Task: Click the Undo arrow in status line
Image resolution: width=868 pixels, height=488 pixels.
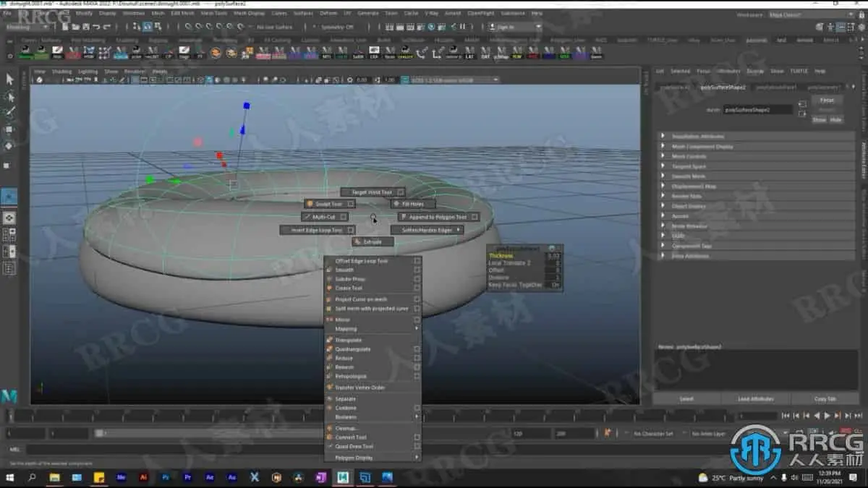Action: [x=95, y=27]
